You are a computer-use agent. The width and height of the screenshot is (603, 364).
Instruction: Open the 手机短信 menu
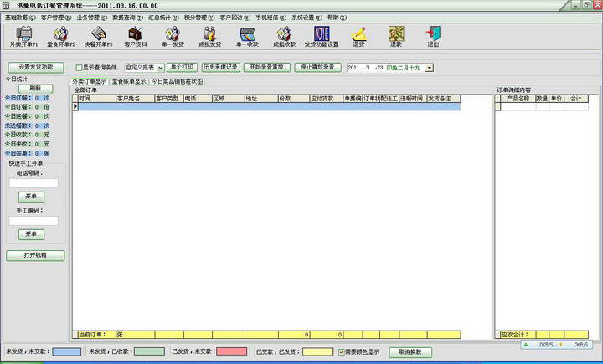(x=271, y=18)
